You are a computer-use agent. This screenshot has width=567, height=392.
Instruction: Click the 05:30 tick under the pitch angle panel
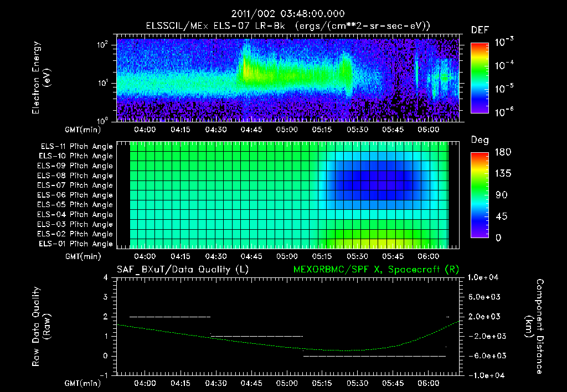[x=357, y=256]
